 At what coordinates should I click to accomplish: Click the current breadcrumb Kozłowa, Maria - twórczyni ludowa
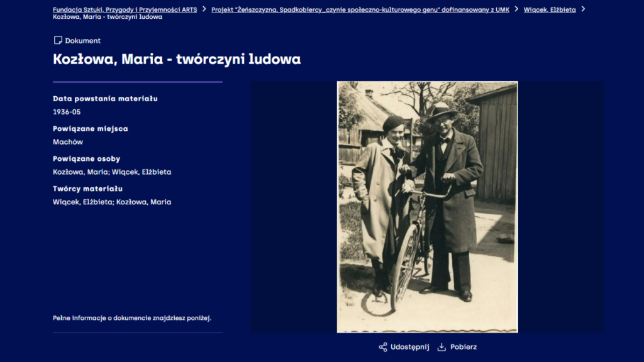coord(107,17)
